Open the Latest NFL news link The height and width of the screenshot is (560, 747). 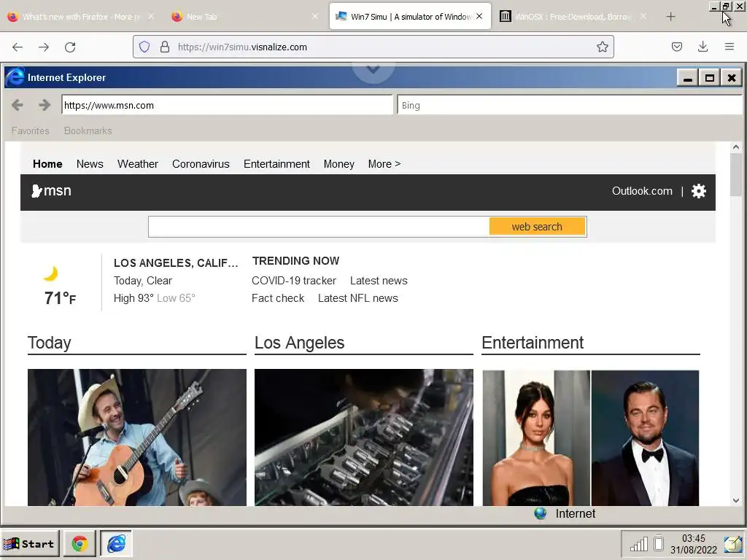(357, 298)
